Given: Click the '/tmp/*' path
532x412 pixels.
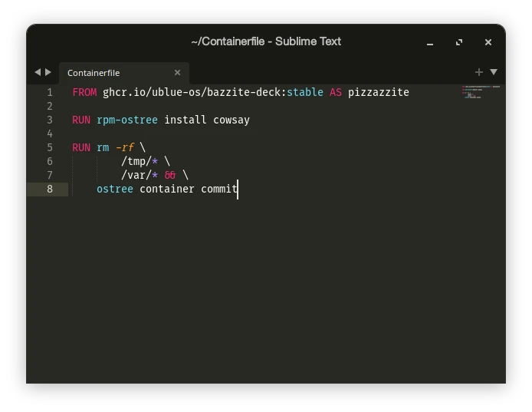Looking at the screenshot, I should [140, 162].
